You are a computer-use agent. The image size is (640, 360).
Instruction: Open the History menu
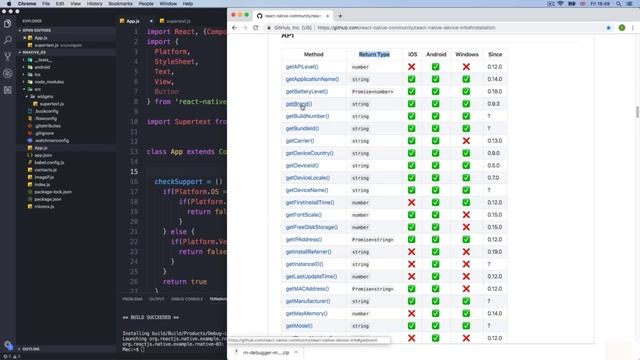coord(95,4)
